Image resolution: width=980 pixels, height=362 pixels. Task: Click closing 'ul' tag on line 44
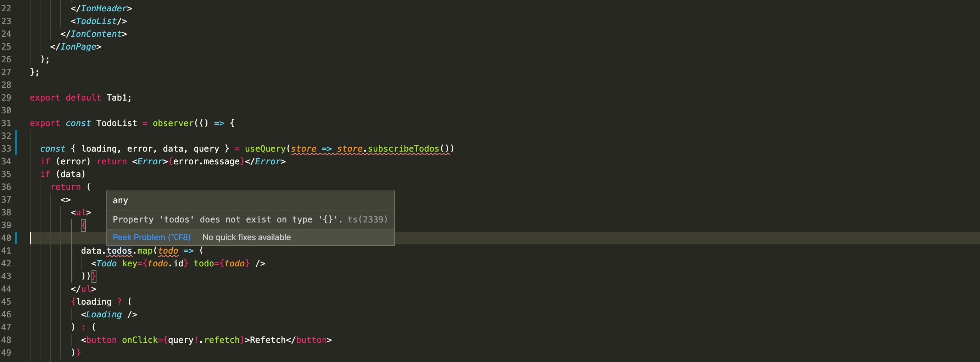tap(83, 289)
